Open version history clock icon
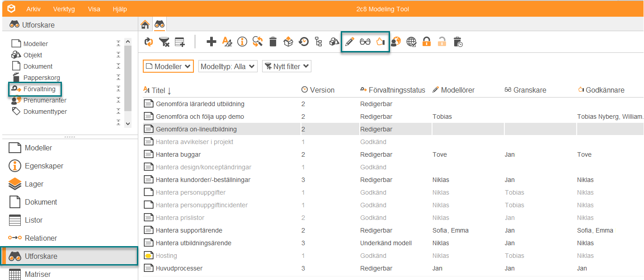 [304, 42]
